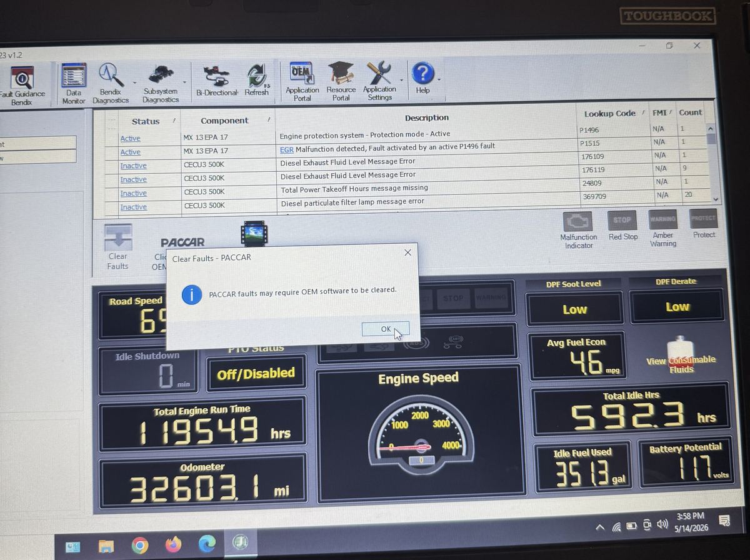Screen dimensions: 750x560
Task: Select Diesel particulate filter lamp error text
Action: [x=352, y=202]
